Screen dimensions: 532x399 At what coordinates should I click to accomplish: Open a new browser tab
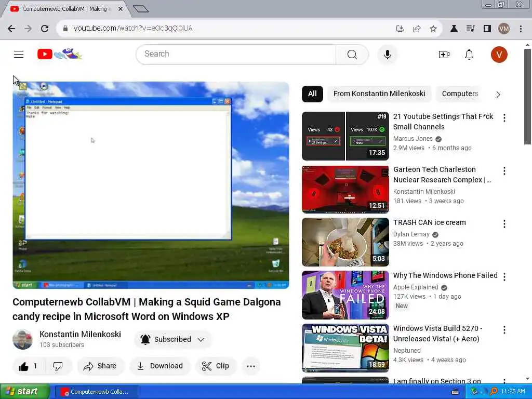(141, 9)
